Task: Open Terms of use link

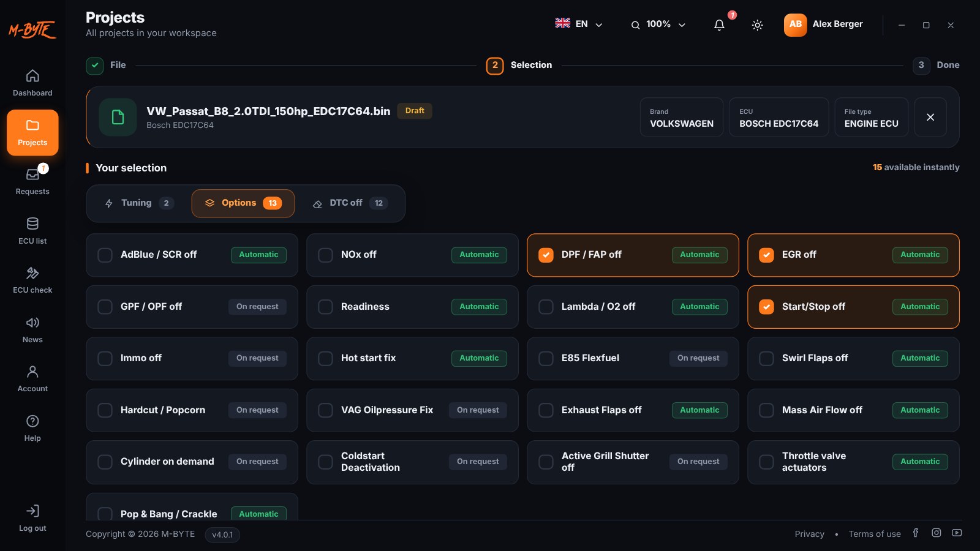Action: click(x=875, y=534)
